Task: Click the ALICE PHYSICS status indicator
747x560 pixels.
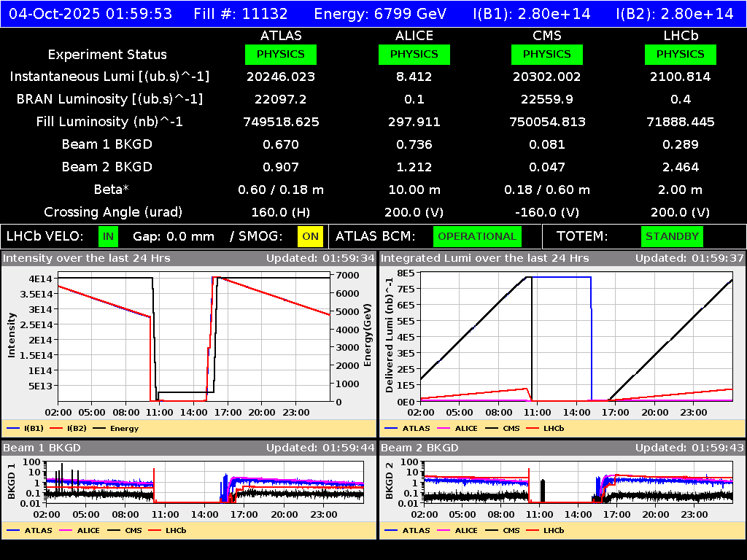Action: pos(414,54)
